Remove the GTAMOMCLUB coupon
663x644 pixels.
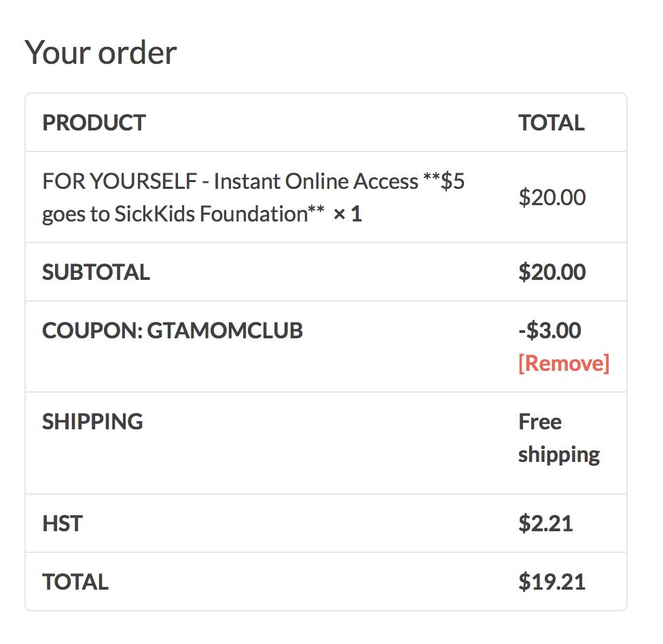[x=564, y=363]
